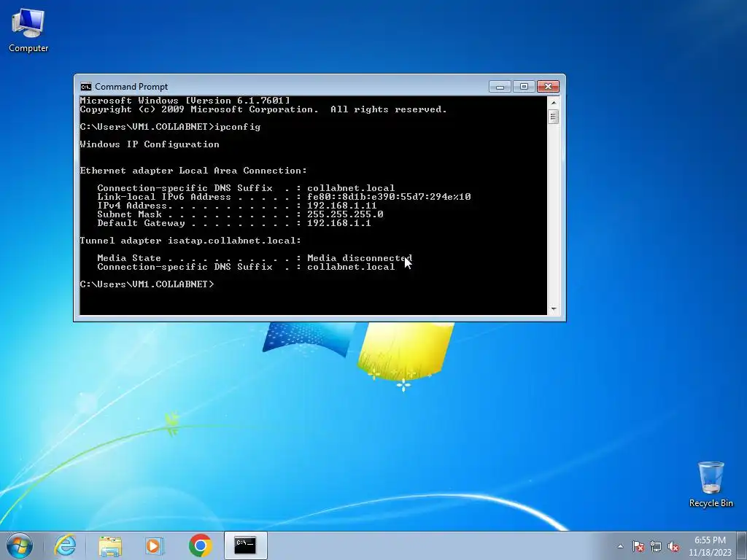Open Windows Explorer folder in taskbar
This screenshot has width=747, height=560.
click(110, 545)
